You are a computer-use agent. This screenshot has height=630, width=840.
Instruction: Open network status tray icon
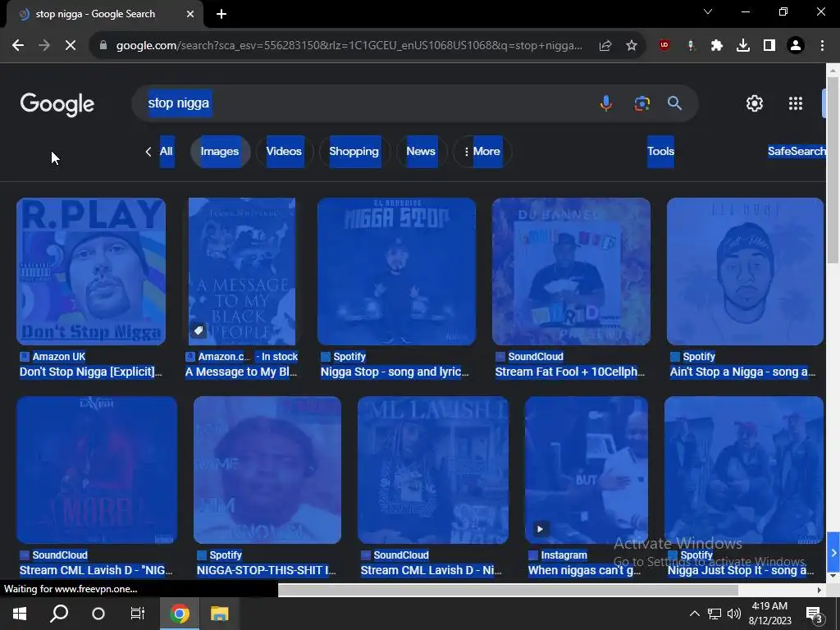click(x=714, y=614)
